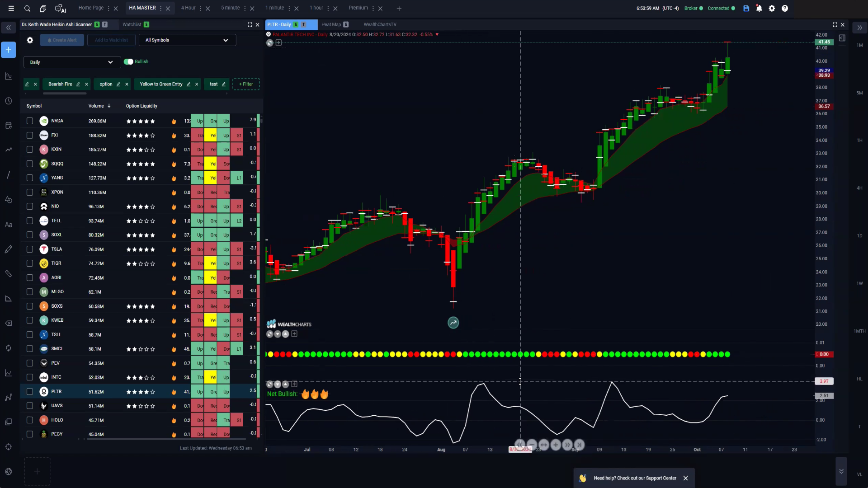The width and height of the screenshot is (868, 488).
Task: Click the chart snapshot icon beside the price scale
Action: (842, 38)
